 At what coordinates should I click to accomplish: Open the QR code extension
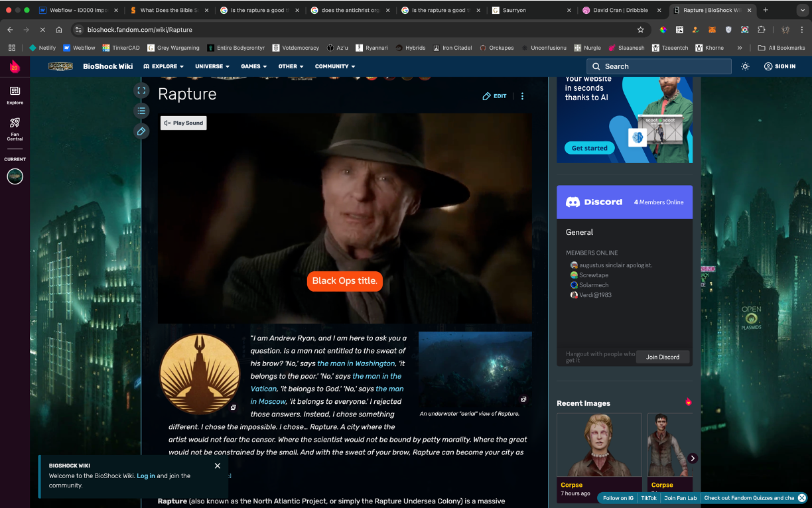[x=679, y=30]
